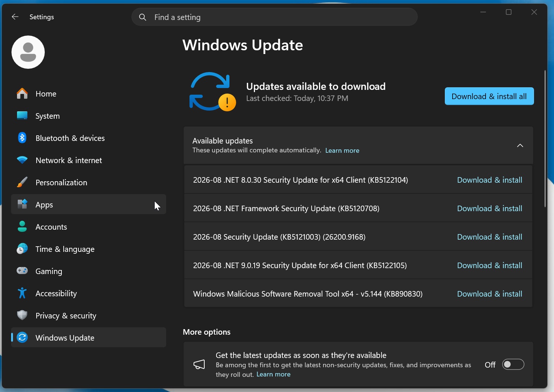Open the Apps settings category
This screenshot has width=554, height=392.
[x=88, y=204]
